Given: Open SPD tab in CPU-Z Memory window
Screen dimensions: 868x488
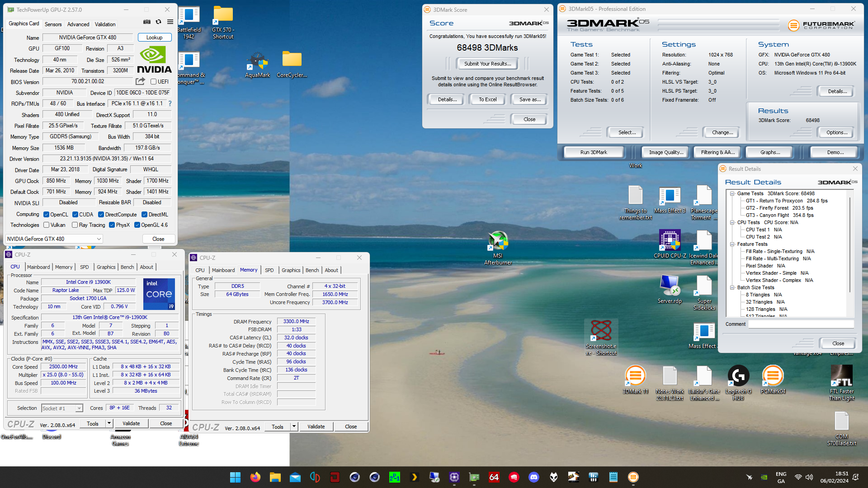Looking at the screenshot, I should (x=269, y=270).
